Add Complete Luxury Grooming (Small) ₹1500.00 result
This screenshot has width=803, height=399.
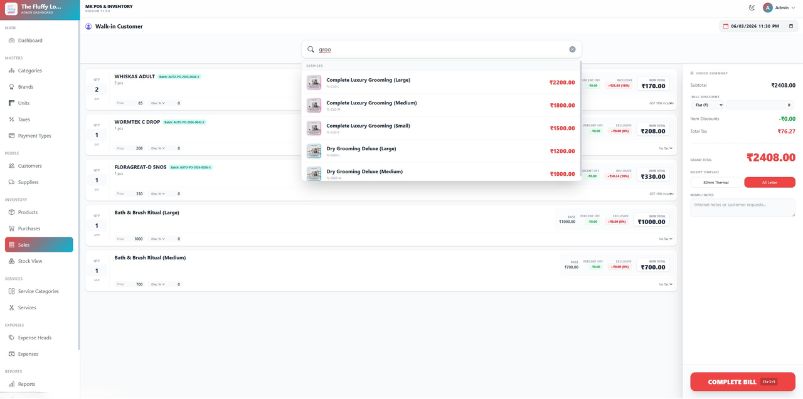(441, 128)
